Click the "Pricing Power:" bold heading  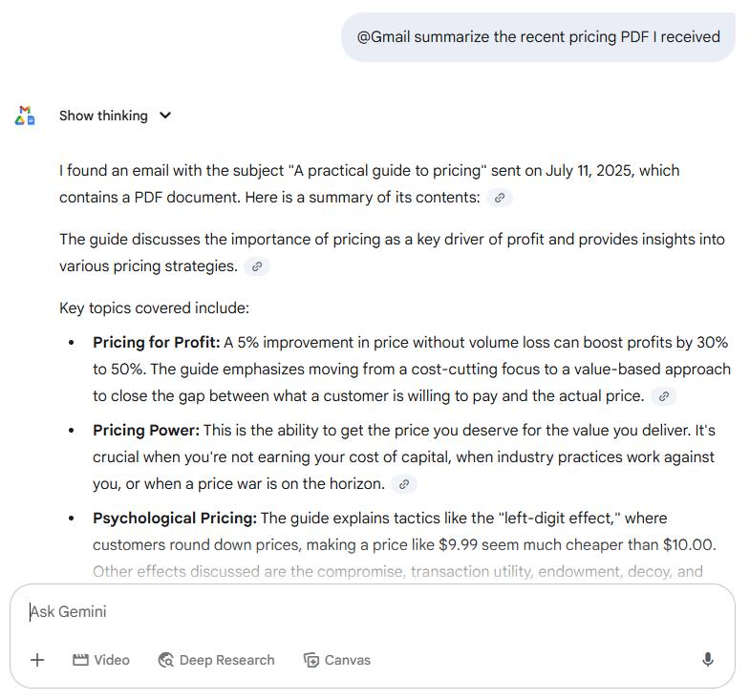pos(146,431)
